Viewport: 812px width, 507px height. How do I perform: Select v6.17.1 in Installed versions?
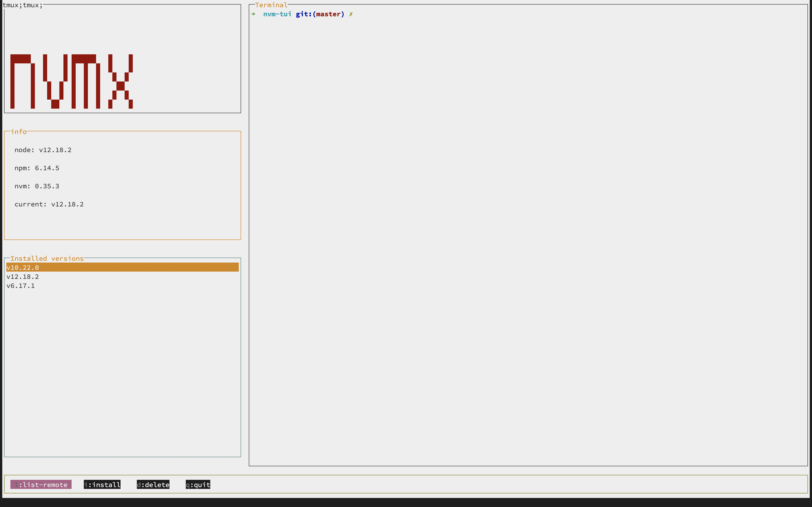(21, 286)
